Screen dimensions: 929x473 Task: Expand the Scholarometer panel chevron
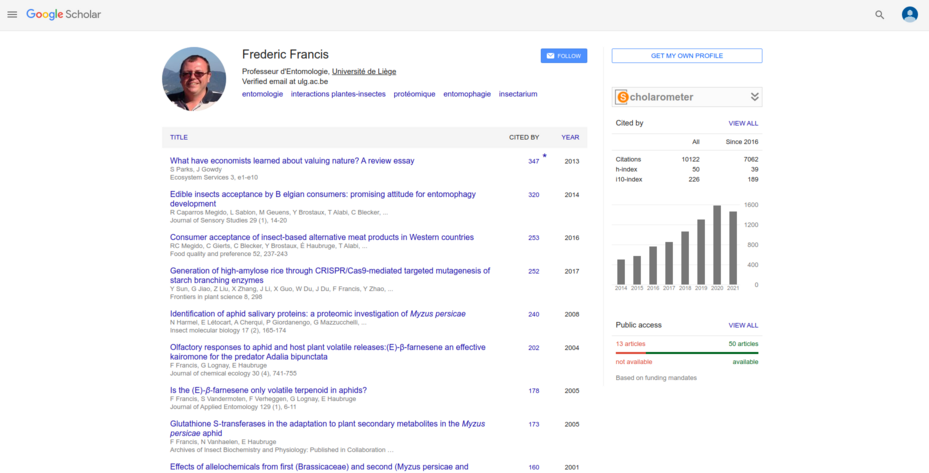(x=754, y=97)
